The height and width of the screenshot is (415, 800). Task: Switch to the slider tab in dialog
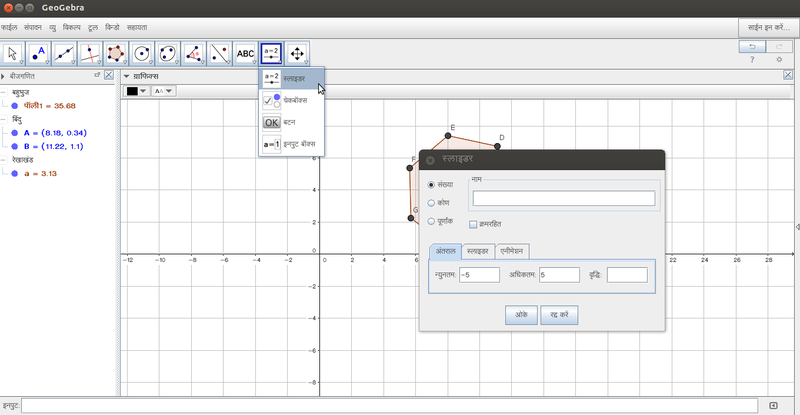(478, 251)
